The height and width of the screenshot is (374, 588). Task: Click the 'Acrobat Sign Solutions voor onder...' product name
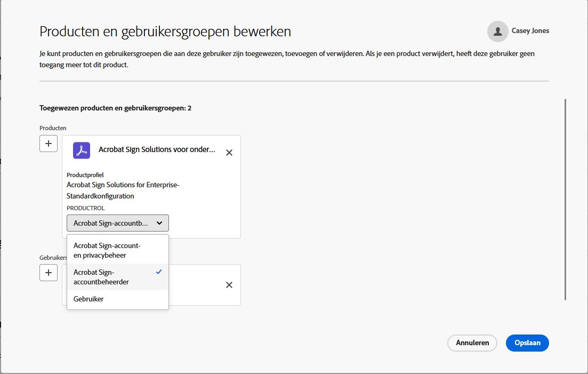(x=158, y=149)
